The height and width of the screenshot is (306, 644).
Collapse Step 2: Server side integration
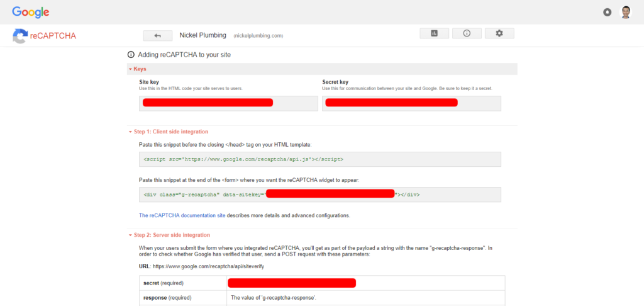tap(169, 235)
